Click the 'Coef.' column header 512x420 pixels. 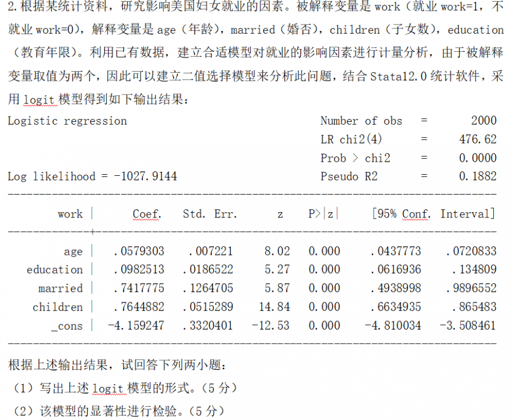pos(147,214)
